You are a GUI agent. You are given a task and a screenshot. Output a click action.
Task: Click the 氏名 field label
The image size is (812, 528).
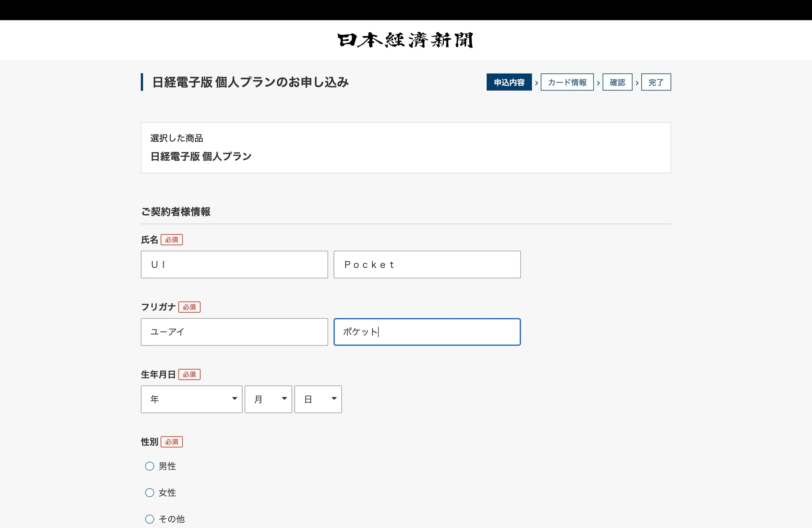coord(150,240)
